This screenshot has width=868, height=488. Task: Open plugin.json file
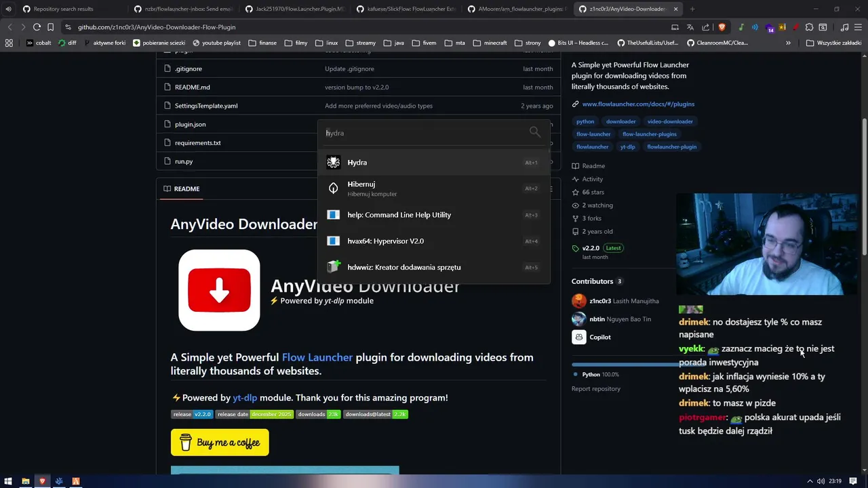pyautogui.click(x=190, y=124)
